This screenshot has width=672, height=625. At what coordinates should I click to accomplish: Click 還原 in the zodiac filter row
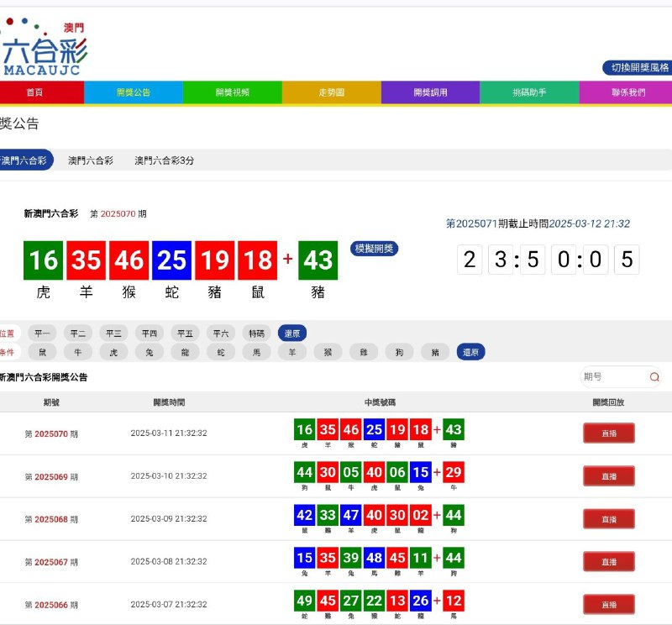pyautogui.click(x=470, y=352)
